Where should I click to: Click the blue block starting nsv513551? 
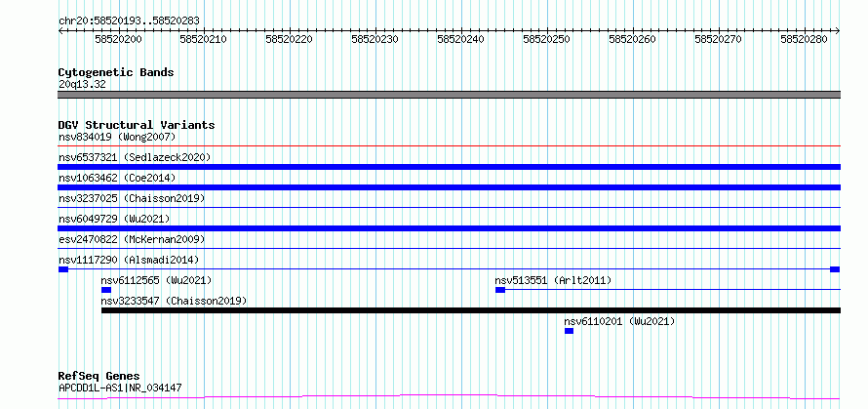click(500, 290)
